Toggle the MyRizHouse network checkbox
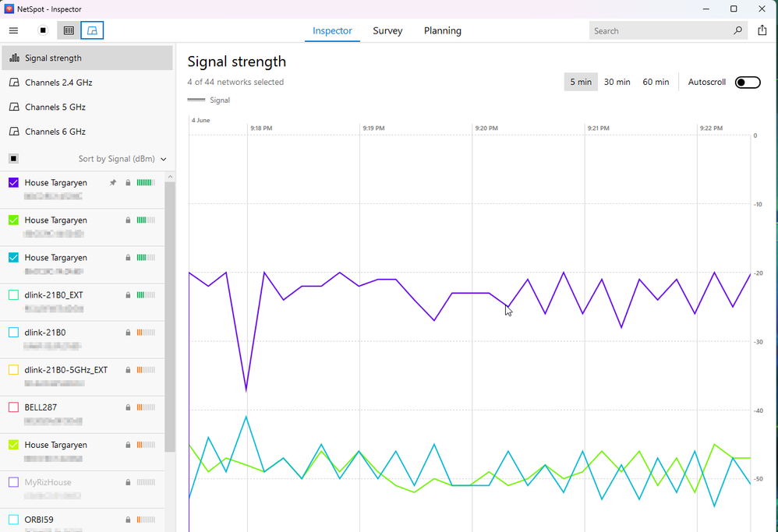Screen dimensions: 778x532 pyautogui.click(x=13, y=482)
